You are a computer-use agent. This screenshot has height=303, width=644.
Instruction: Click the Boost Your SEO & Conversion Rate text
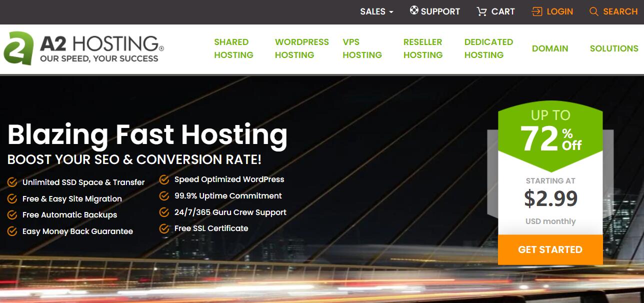[x=134, y=160]
